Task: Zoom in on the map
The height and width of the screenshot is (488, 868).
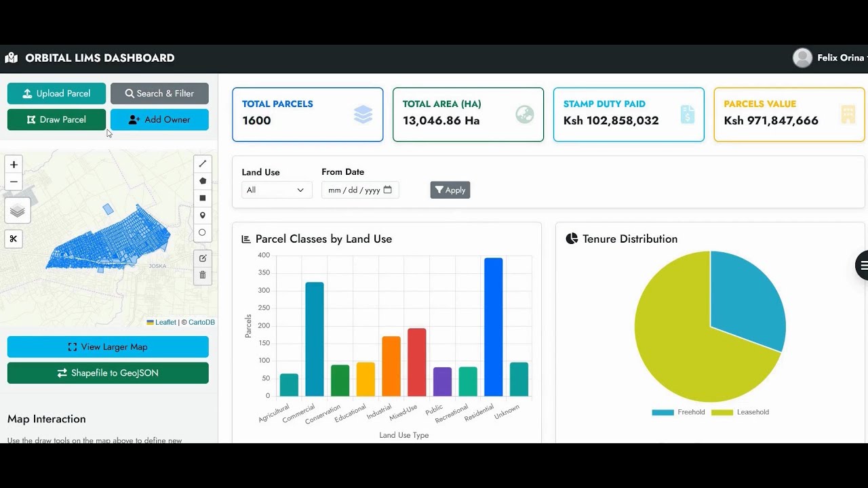Action: (x=14, y=165)
